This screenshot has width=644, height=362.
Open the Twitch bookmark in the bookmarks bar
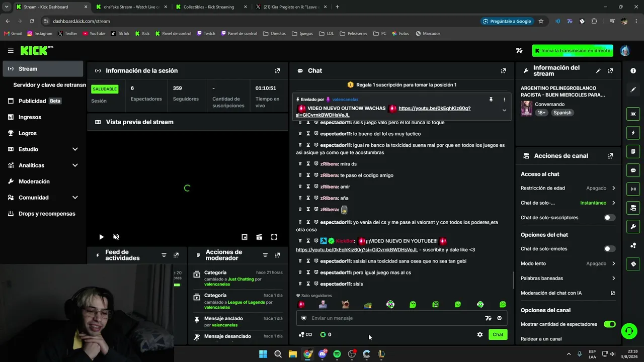click(206, 34)
